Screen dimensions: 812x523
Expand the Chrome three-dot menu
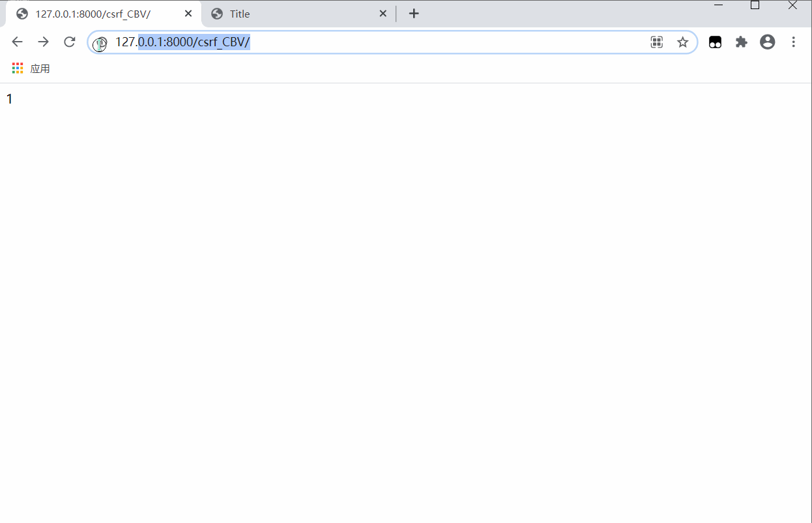[793, 42]
